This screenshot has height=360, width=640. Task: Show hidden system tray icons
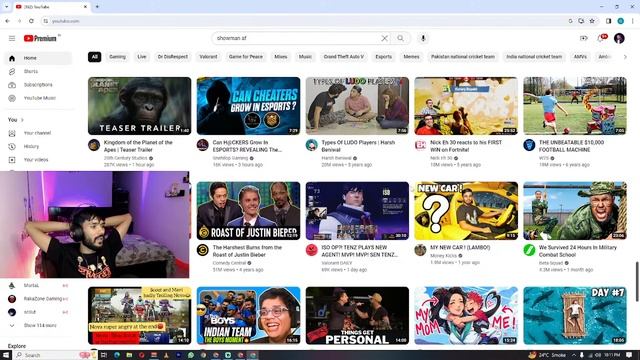(573, 355)
